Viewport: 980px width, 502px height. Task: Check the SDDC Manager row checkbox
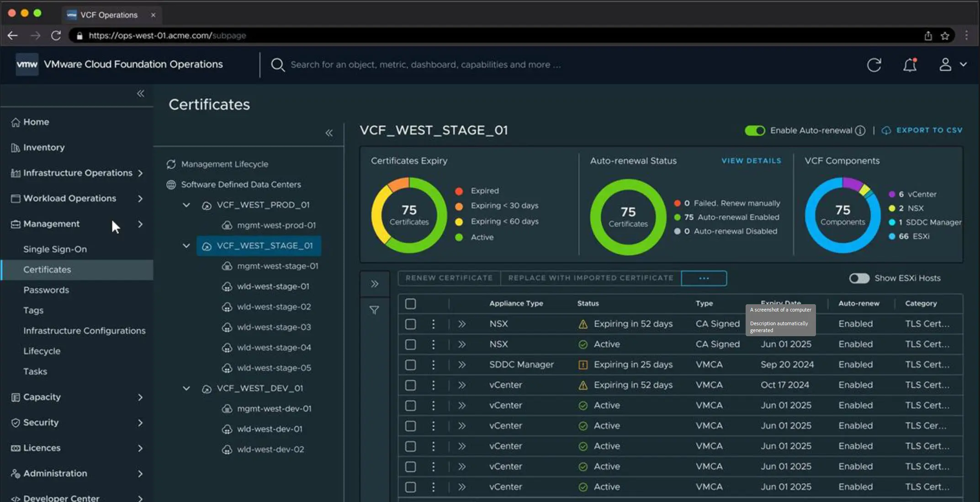tap(410, 365)
